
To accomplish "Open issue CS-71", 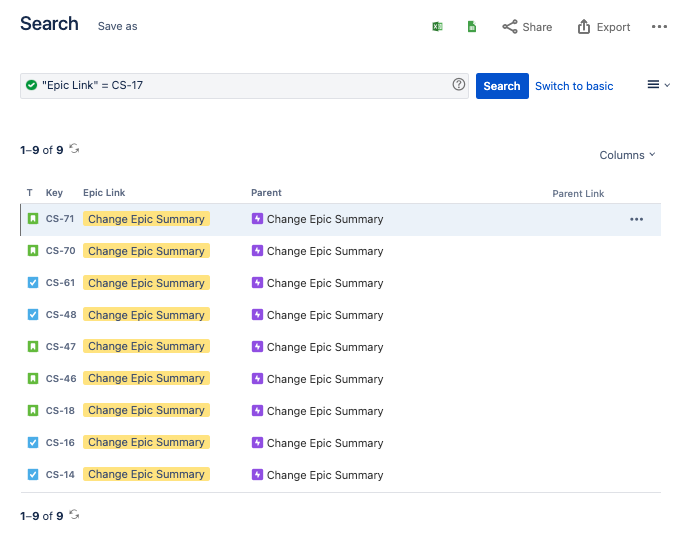I will [x=60, y=219].
